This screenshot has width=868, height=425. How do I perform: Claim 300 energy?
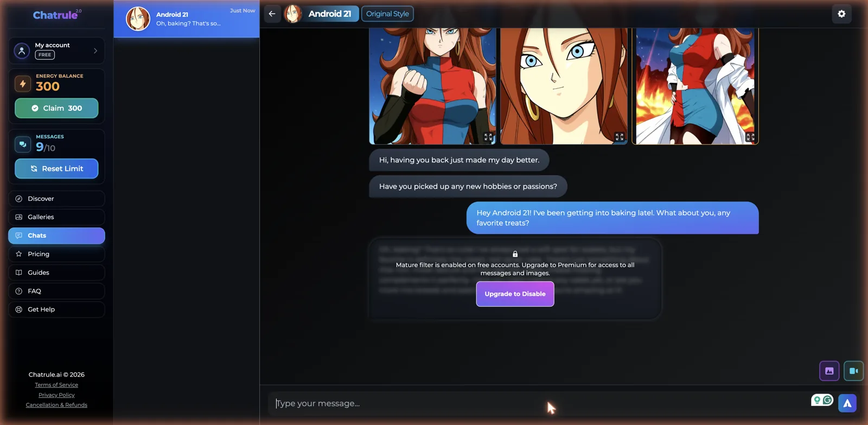56,108
